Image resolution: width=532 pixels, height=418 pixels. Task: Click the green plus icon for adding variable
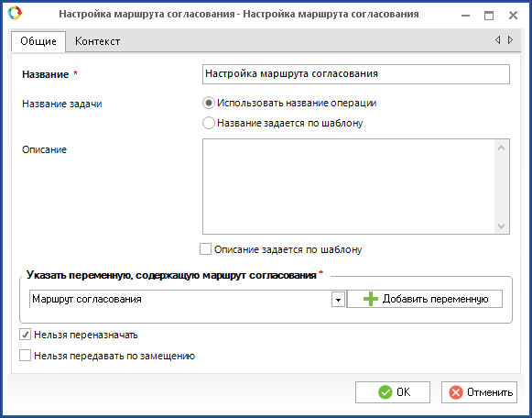(x=371, y=299)
